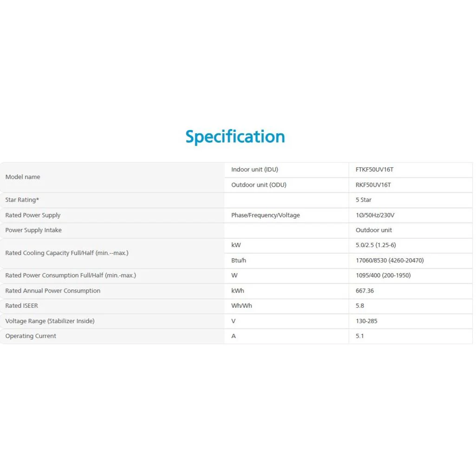
Task: Select the Power Supply Intake row
Action: pyautogui.click(x=236, y=230)
